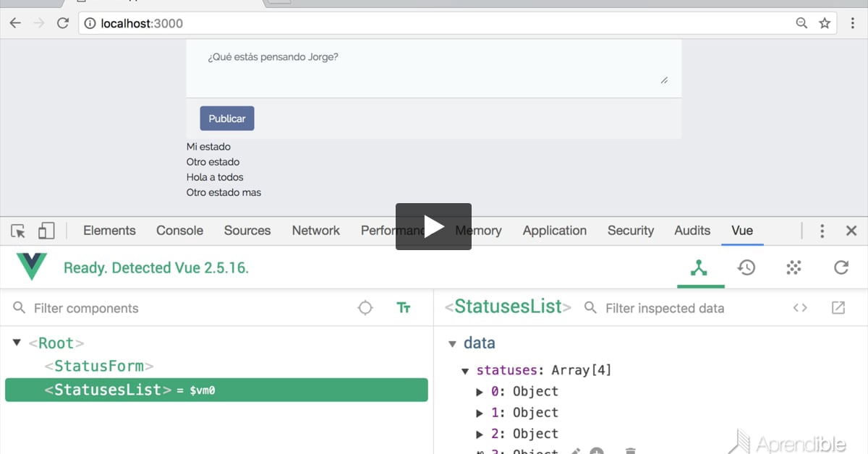Open the Vue Events tab icon
The width and height of the screenshot is (868, 454).
793,267
